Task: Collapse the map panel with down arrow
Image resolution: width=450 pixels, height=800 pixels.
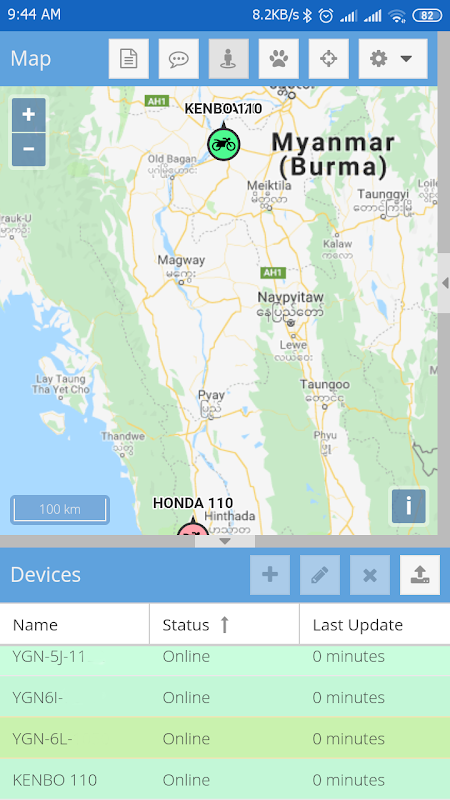Action: pyautogui.click(x=225, y=541)
